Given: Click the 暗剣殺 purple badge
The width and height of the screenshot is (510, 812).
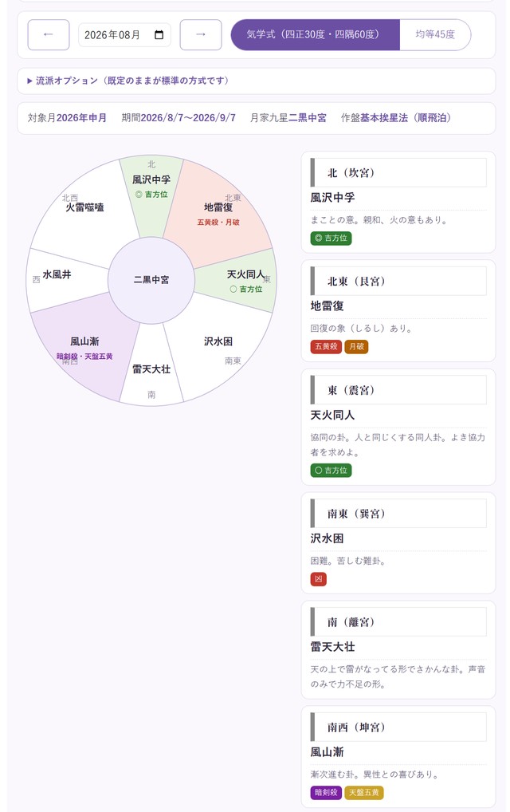Looking at the screenshot, I should coord(326,792).
